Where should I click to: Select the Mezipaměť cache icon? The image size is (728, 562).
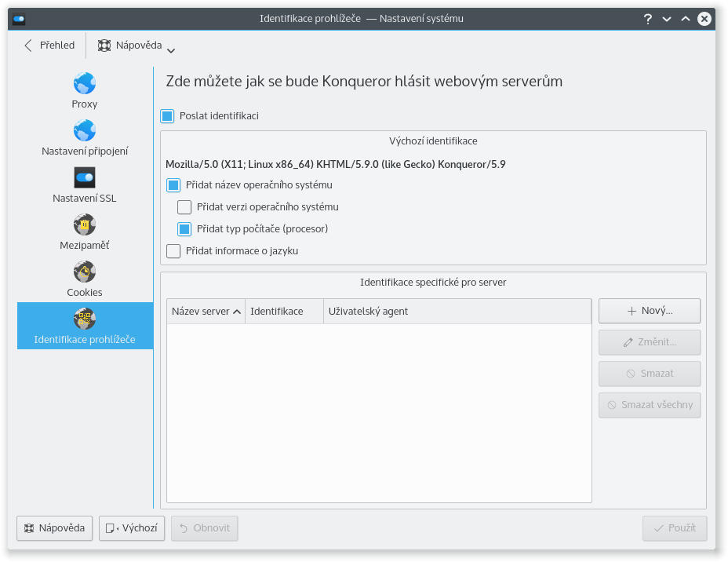point(85,224)
